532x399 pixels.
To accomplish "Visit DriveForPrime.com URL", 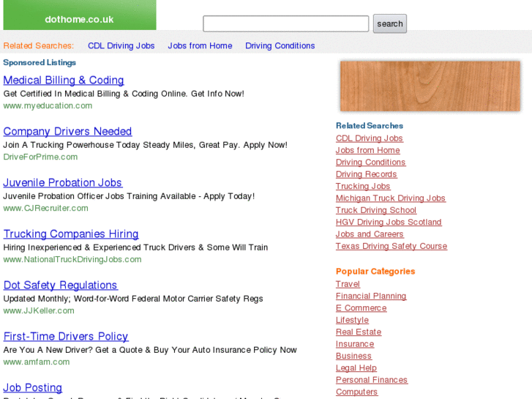I will tap(40, 157).
